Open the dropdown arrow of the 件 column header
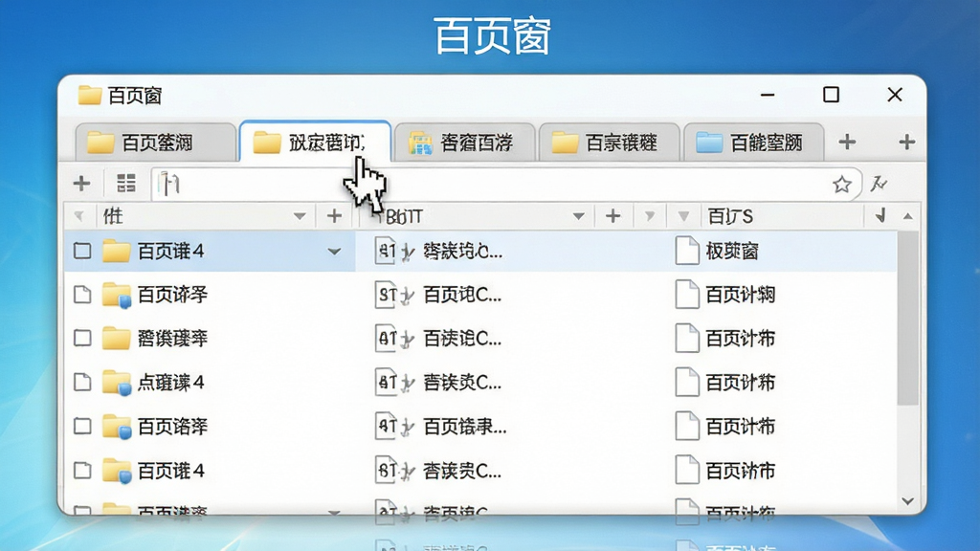The height and width of the screenshot is (551, 980). point(300,216)
